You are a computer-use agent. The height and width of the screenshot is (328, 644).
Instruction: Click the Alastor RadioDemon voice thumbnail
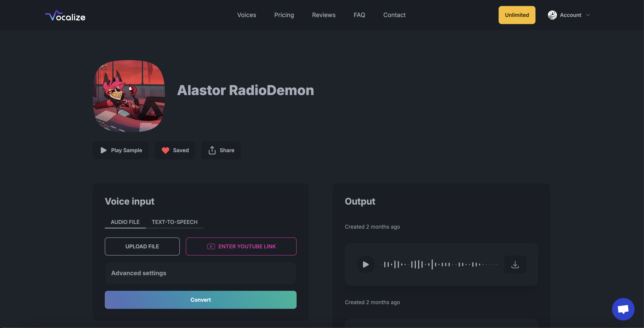(x=129, y=96)
